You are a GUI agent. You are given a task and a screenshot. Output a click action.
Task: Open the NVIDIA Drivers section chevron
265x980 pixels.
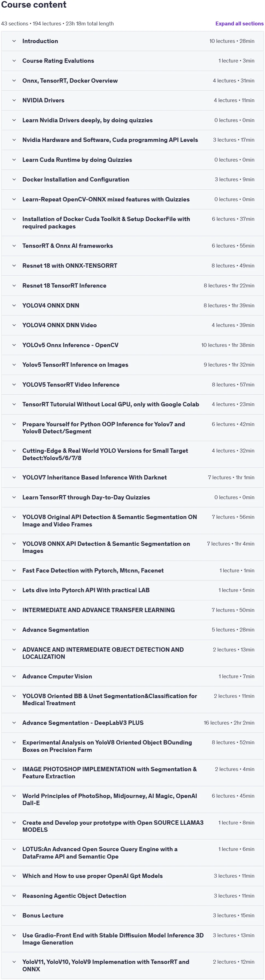click(14, 100)
